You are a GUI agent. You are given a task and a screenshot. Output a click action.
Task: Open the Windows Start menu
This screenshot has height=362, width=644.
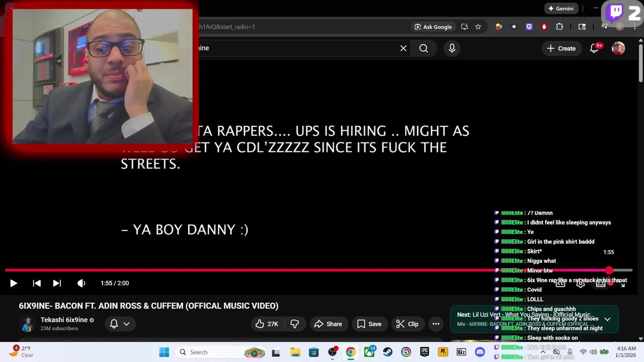point(164,352)
